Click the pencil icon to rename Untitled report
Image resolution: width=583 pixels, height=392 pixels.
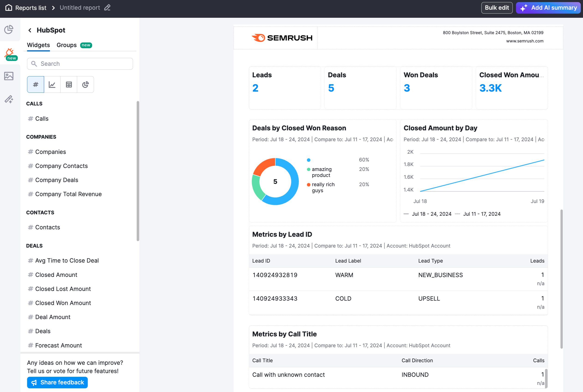107,8
